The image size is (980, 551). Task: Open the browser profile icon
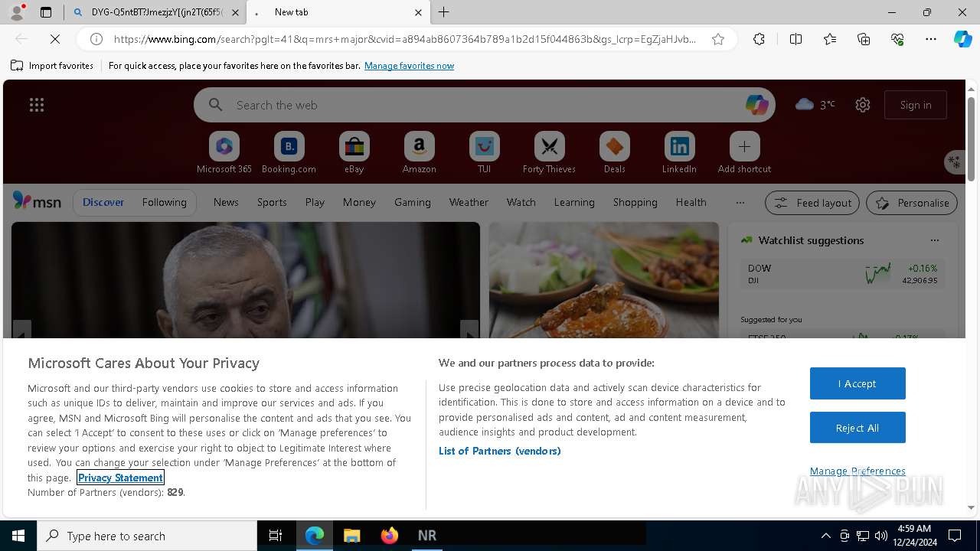click(16, 12)
